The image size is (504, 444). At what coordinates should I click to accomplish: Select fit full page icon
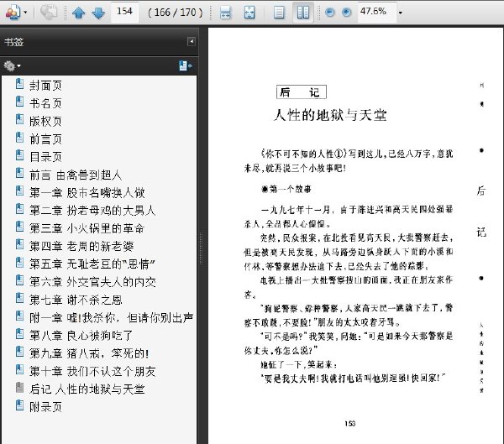click(x=249, y=13)
